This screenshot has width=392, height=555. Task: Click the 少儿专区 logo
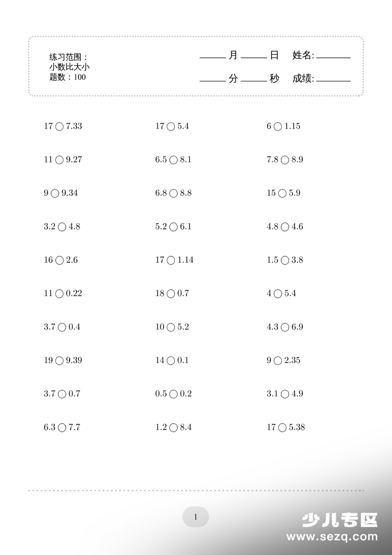click(340, 520)
